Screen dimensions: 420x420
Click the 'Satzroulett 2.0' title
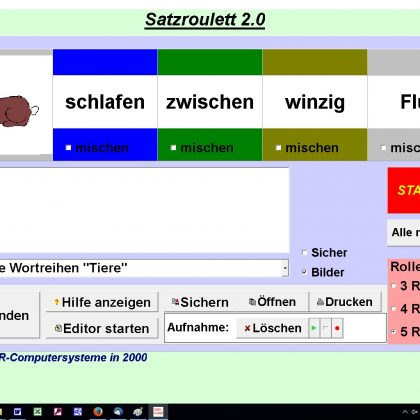click(x=205, y=20)
